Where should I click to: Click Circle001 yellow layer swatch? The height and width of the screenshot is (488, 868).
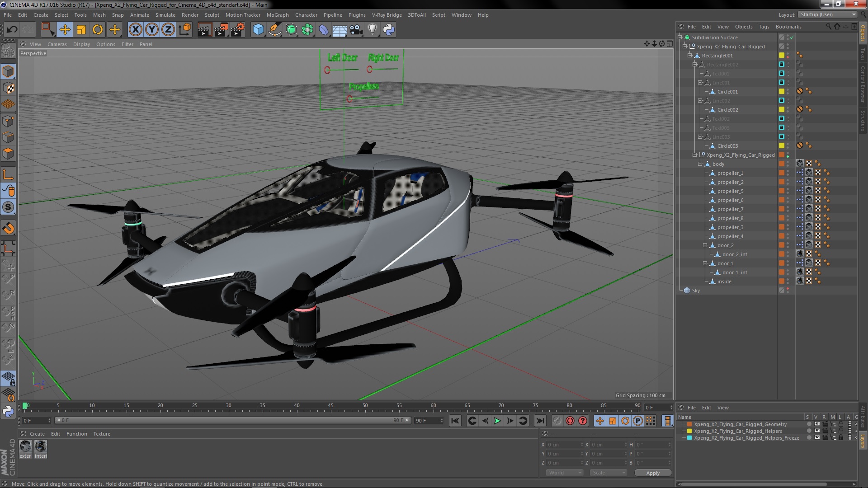(781, 92)
